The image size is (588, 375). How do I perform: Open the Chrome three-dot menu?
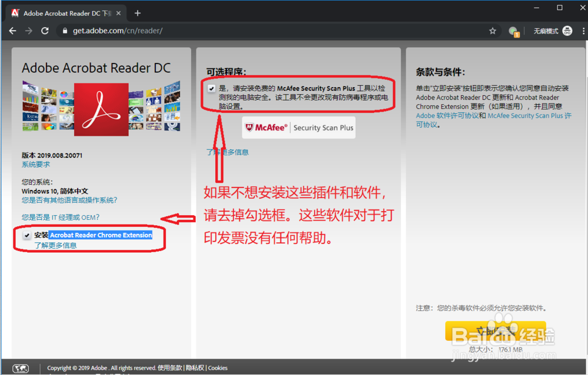[x=583, y=31]
